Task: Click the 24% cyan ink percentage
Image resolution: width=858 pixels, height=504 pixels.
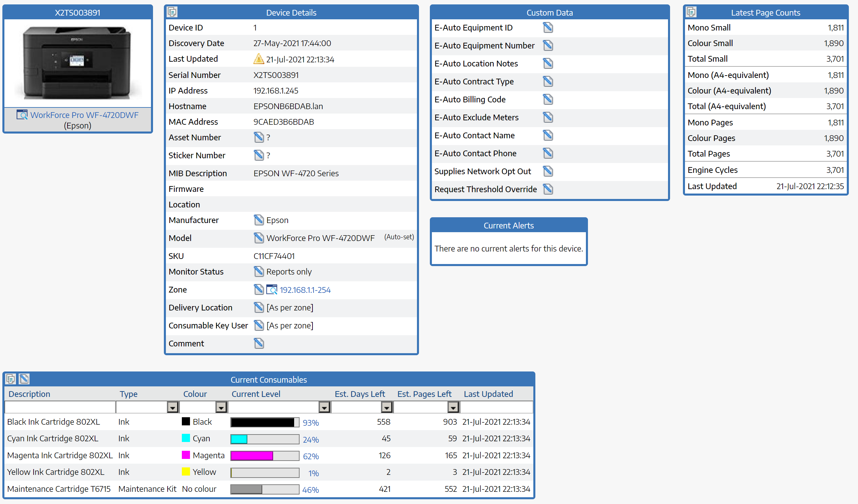Action: [x=311, y=440]
